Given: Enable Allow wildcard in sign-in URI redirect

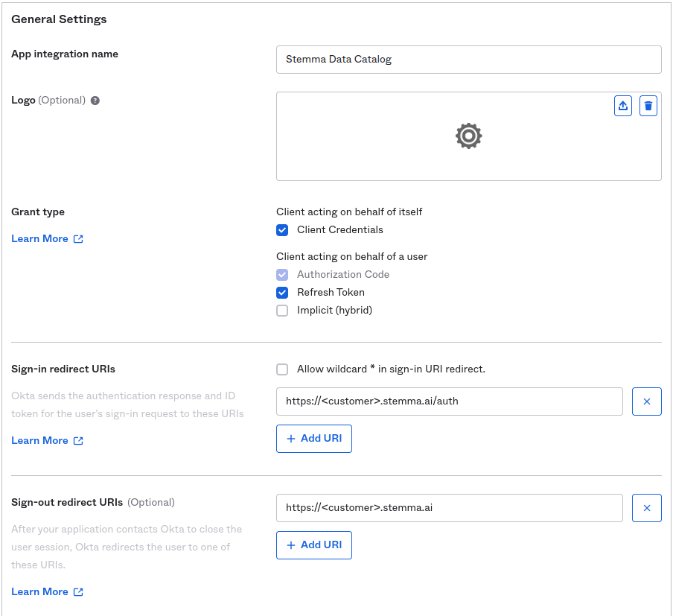Looking at the screenshot, I should pyautogui.click(x=282, y=369).
